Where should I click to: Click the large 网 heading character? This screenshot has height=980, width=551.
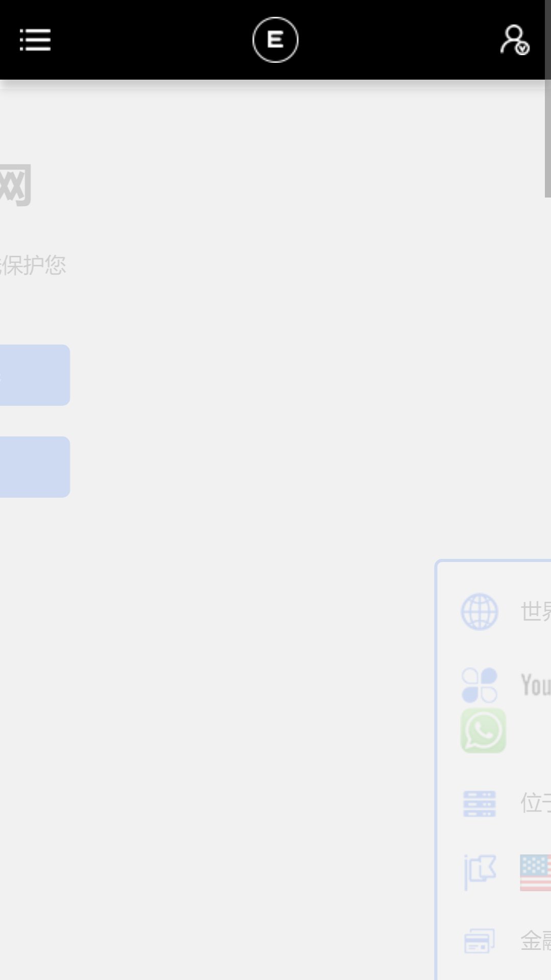16,185
